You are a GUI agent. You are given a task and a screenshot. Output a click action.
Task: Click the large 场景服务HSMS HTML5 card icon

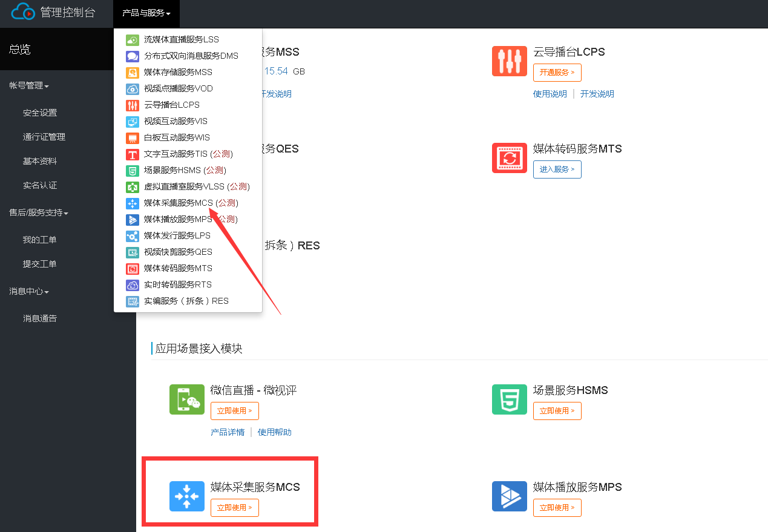coord(510,399)
